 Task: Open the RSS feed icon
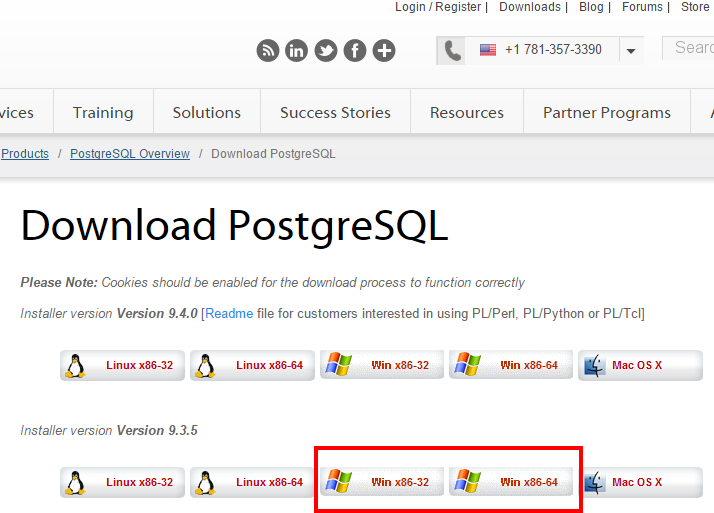[268, 51]
